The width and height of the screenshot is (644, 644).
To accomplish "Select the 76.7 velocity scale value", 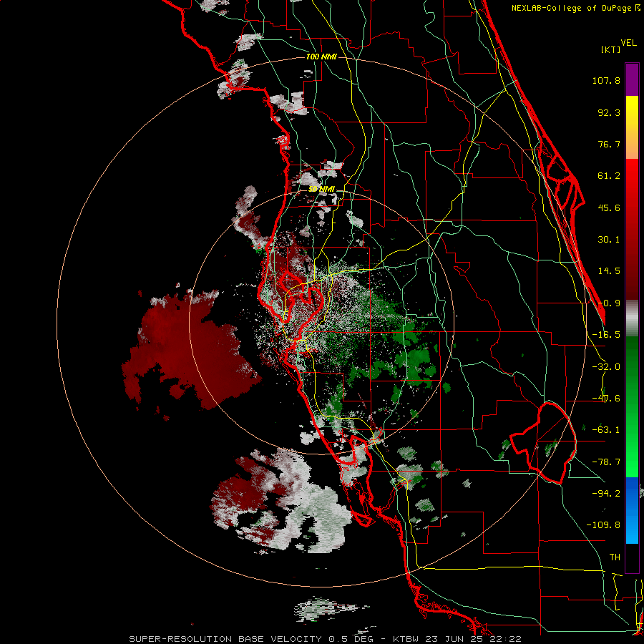I will click(x=609, y=144).
